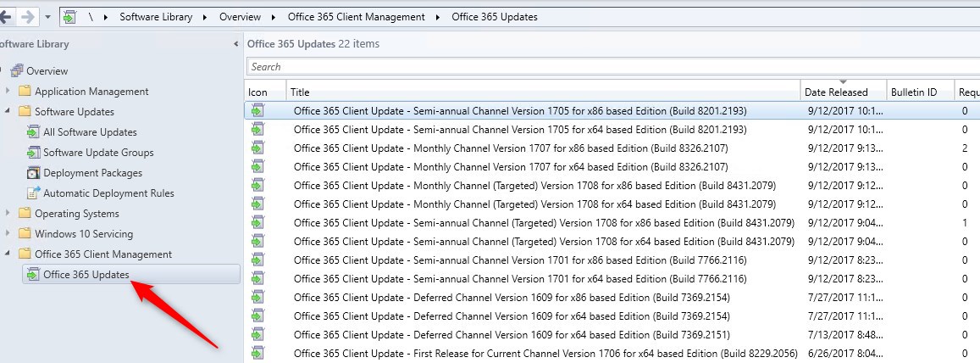The height and width of the screenshot is (363, 980).
Task: Click icon of Monthly Channel (Targeted) 1708 x86 update
Action: click(x=257, y=185)
